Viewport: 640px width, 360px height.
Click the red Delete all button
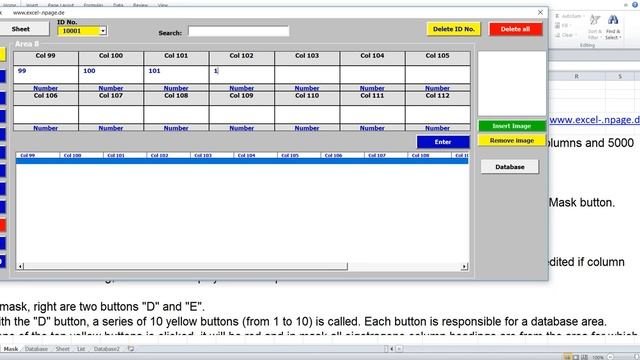pos(516,29)
